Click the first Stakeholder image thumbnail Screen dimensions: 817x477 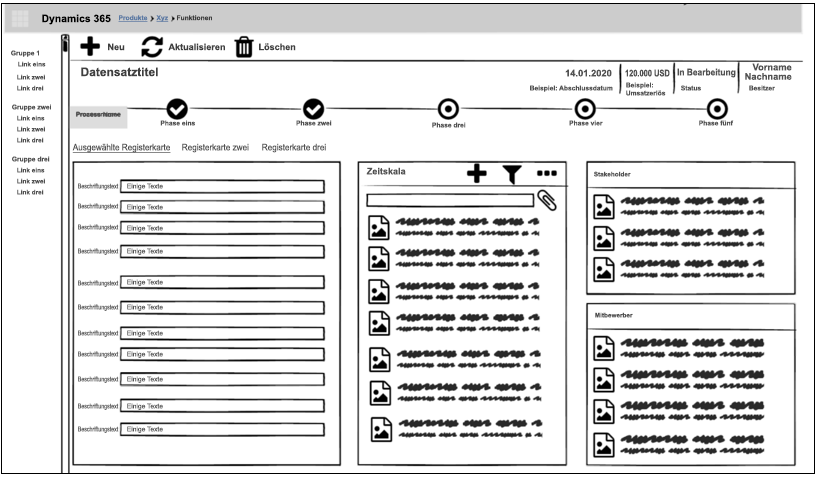(603, 206)
